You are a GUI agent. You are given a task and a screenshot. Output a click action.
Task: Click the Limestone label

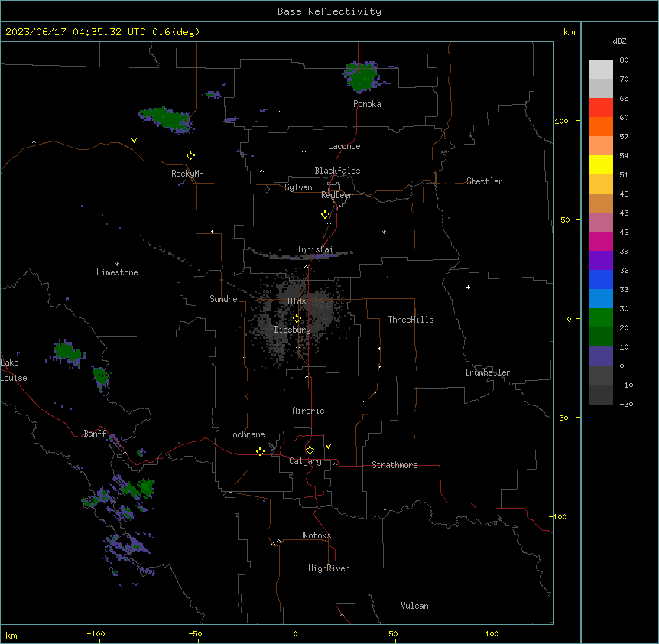[117, 272]
